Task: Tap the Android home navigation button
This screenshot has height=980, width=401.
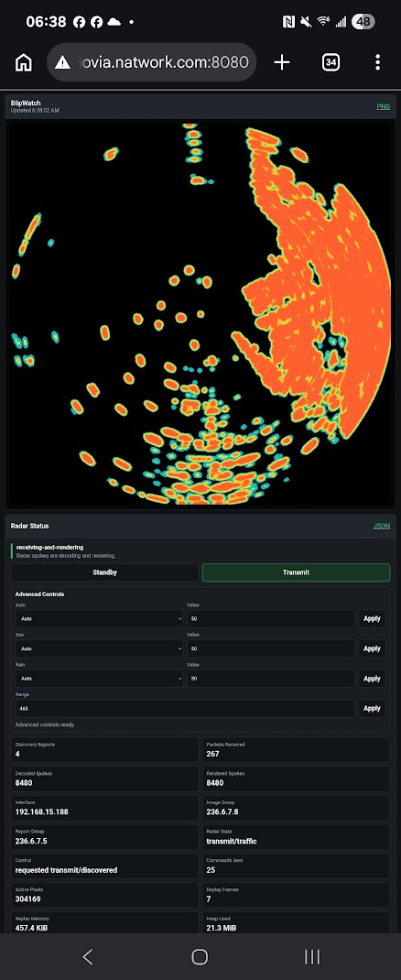Action: click(200, 956)
